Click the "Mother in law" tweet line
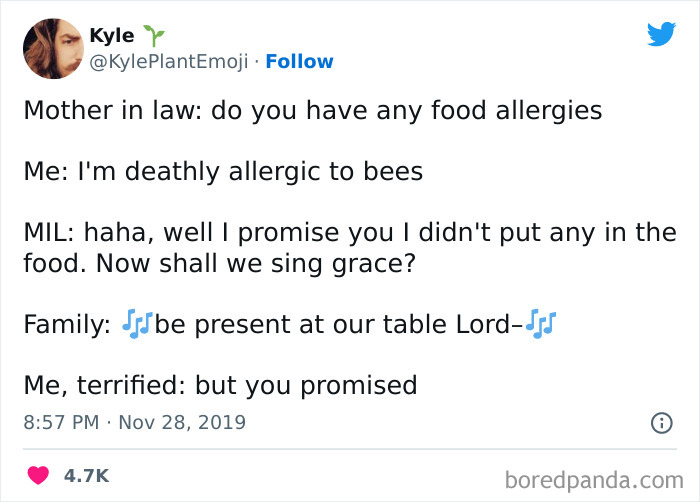This screenshot has height=502, width=700. [312, 110]
